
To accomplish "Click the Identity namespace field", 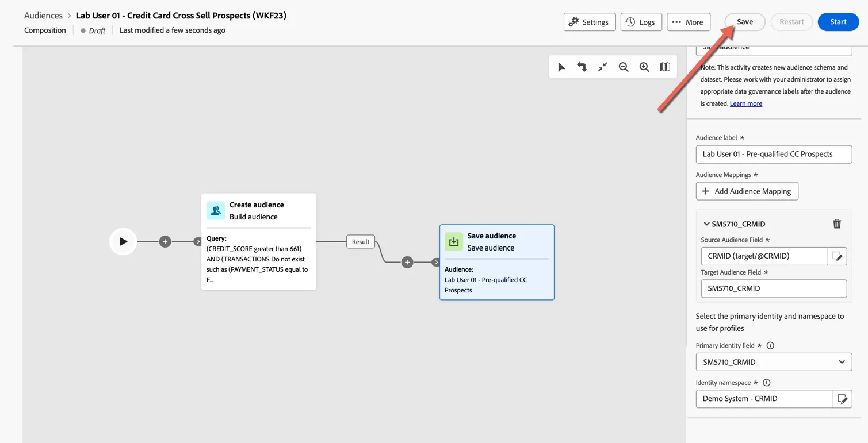I will tap(764, 399).
